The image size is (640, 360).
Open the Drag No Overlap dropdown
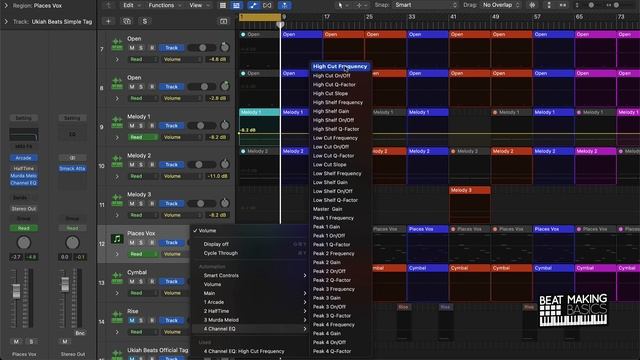(x=501, y=5)
